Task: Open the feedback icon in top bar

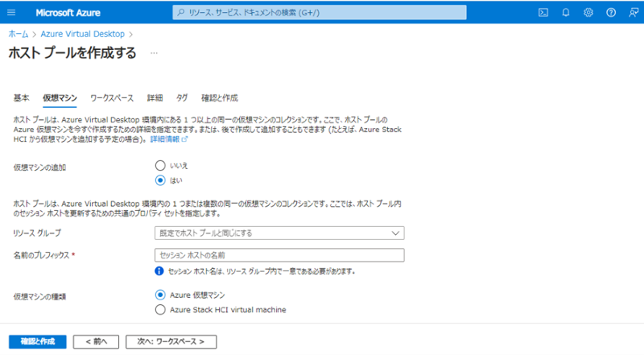Action: click(634, 12)
